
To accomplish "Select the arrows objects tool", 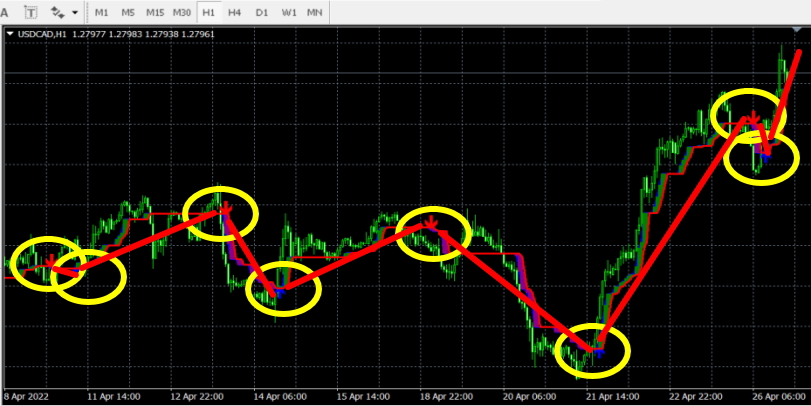I will (57, 12).
